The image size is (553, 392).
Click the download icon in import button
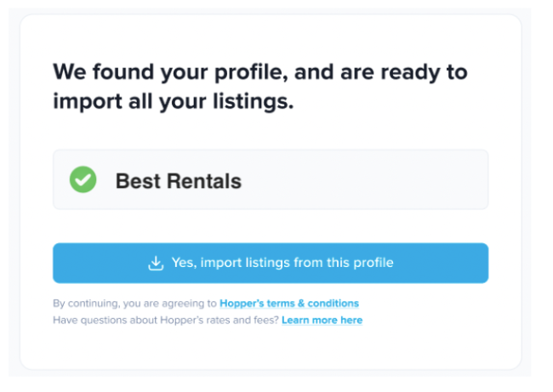pyautogui.click(x=156, y=264)
